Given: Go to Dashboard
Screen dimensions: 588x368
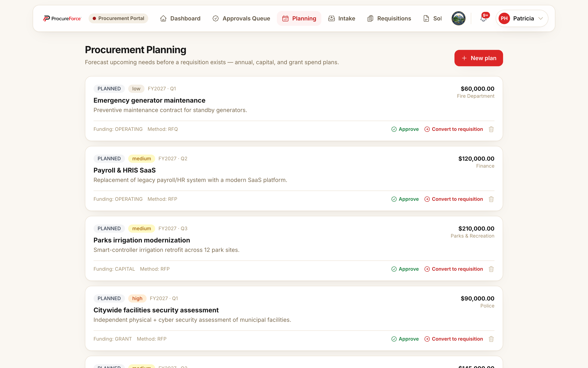Looking at the screenshot, I should pos(180,18).
